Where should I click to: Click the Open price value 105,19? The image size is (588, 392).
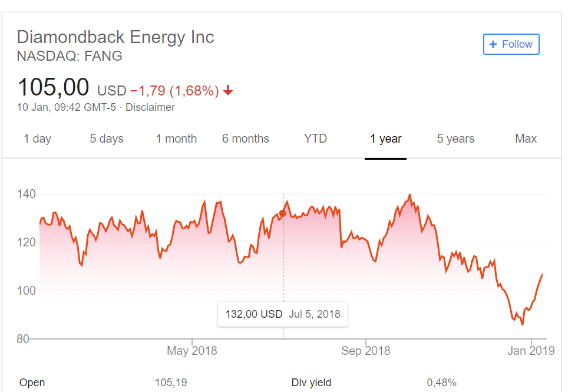tap(171, 382)
